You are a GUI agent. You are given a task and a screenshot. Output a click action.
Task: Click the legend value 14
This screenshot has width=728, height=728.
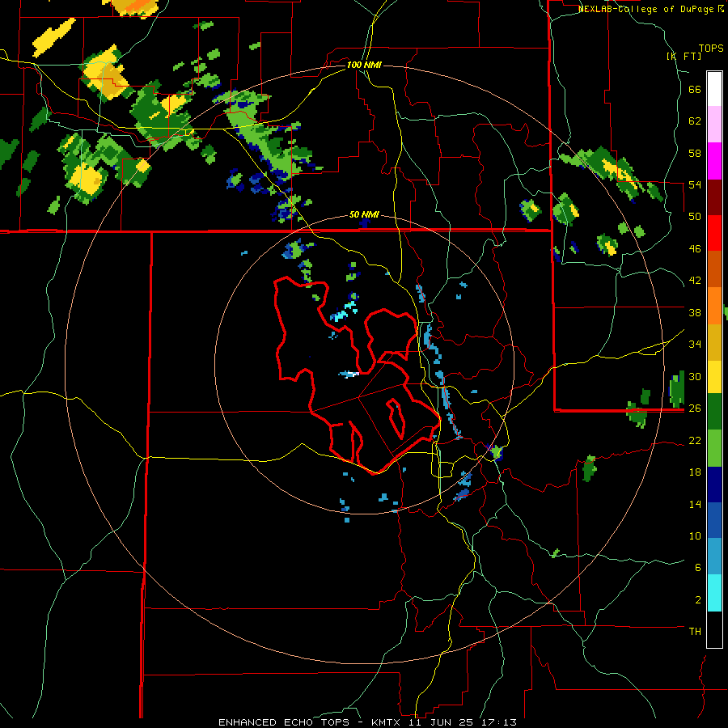(695, 504)
